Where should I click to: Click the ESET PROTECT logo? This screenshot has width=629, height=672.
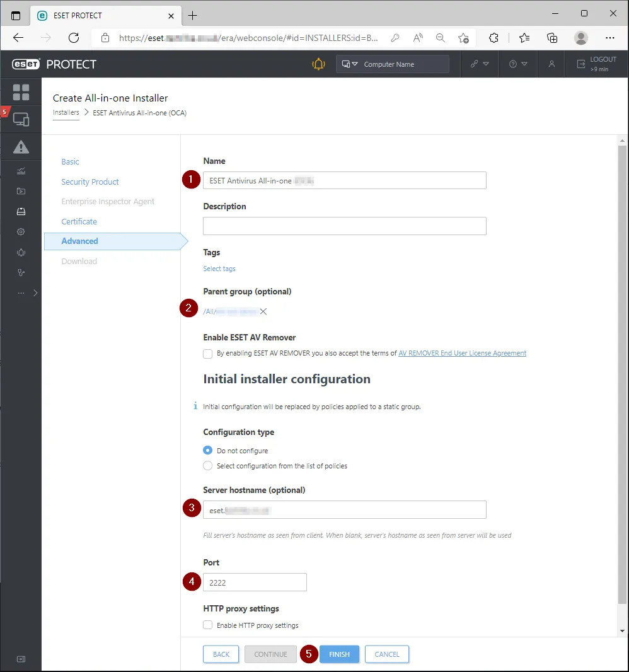click(54, 64)
